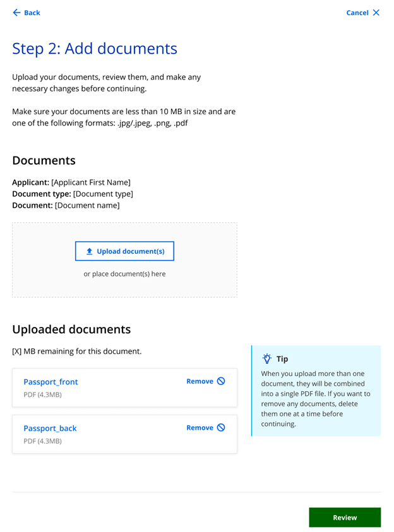
Task: Click Remove text for Passport_back
Action: [x=200, y=428]
